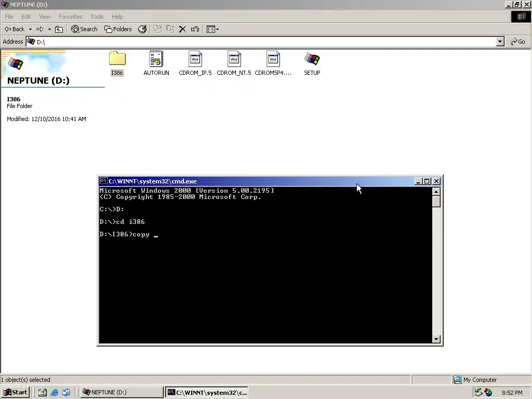
Task: Click the cmd scrollbar thumb
Action: pos(436,202)
